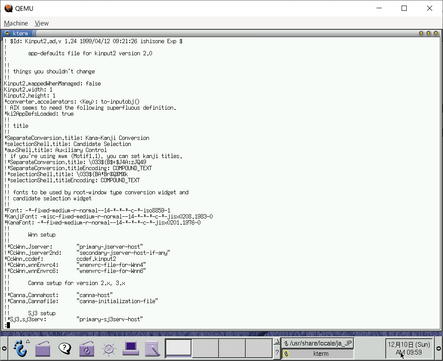Open the first drawer icon next to the foot menu

43,349
